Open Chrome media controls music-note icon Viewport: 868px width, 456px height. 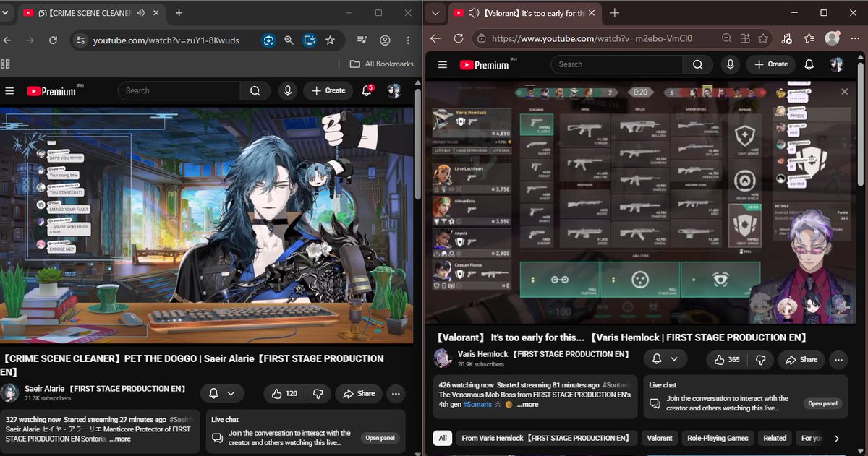coord(363,40)
